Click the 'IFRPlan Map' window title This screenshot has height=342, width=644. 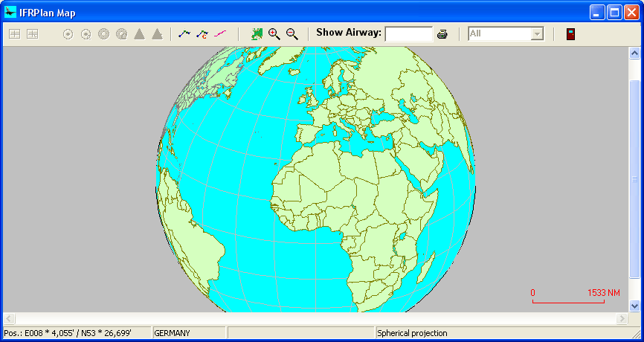pos(48,13)
